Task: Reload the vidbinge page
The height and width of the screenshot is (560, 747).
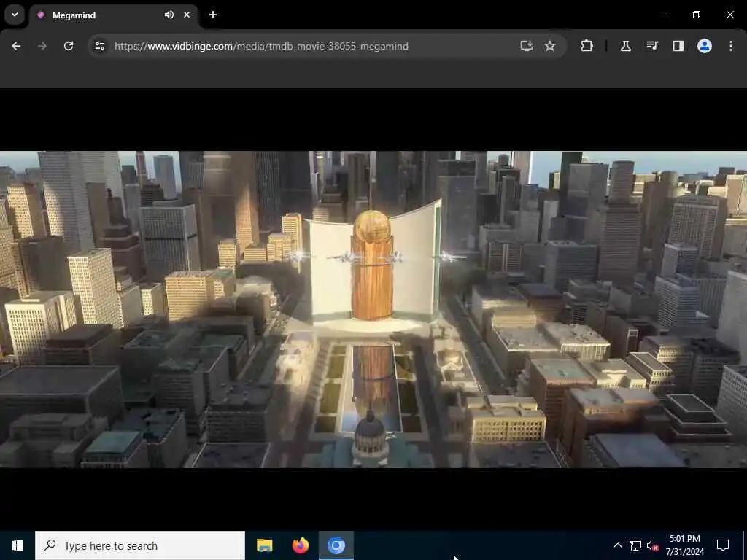Action: point(69,46)
